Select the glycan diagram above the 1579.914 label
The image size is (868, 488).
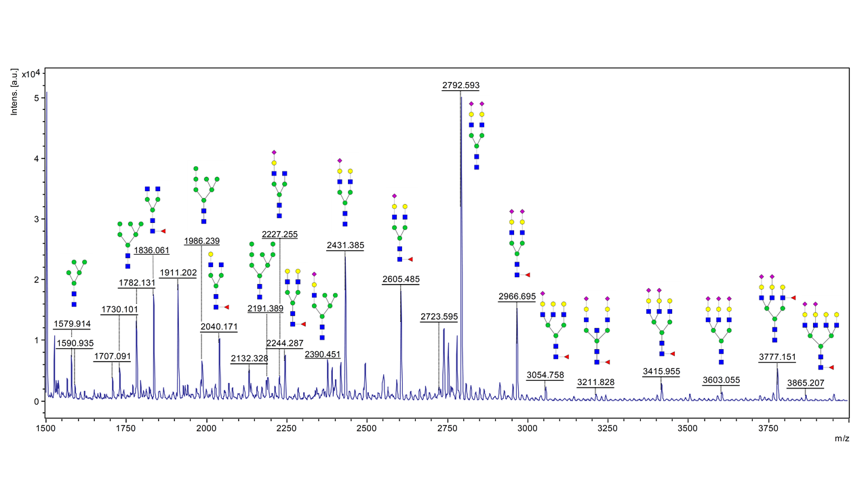77,283
